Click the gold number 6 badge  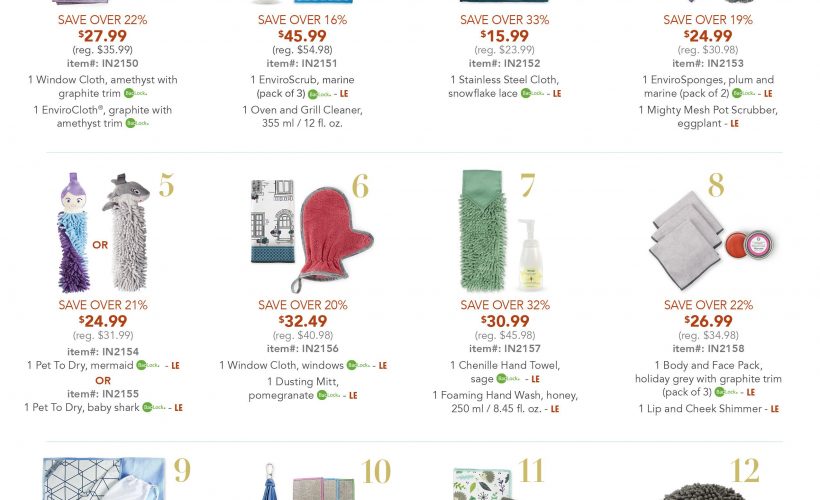[x=360, y=185]
